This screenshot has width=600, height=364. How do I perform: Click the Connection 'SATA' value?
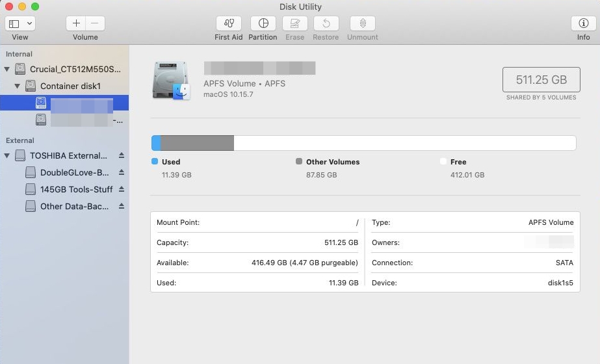tap(564, 263)
